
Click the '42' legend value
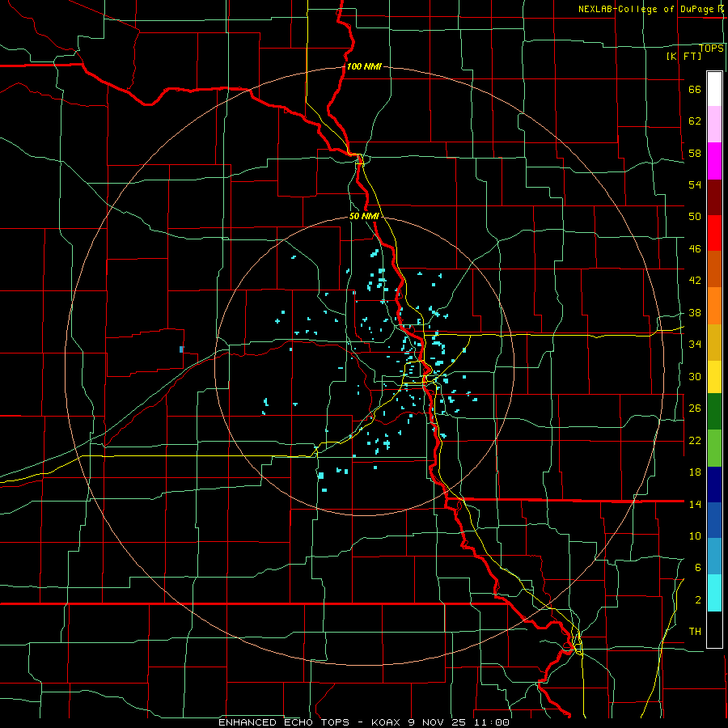(x=695, y=281)
